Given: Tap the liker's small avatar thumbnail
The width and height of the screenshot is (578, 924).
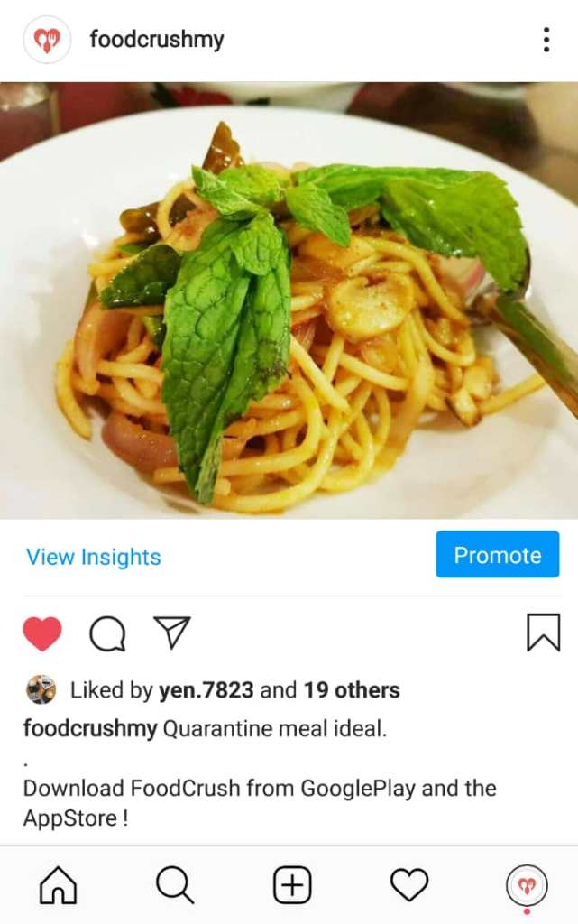Looking at the screenshot, I should [41, 689].
